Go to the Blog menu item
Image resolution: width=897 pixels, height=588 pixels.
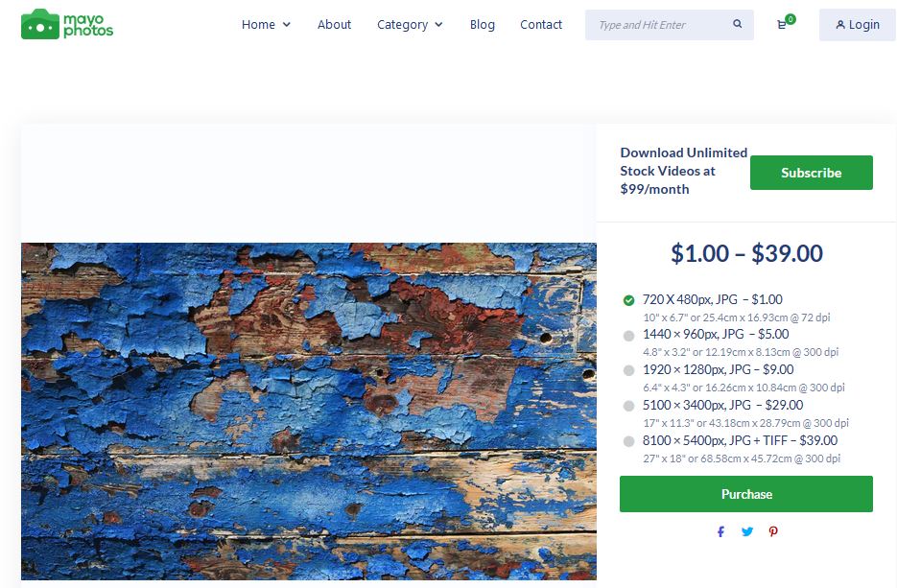pyautogui.click(x=483, y=25)
